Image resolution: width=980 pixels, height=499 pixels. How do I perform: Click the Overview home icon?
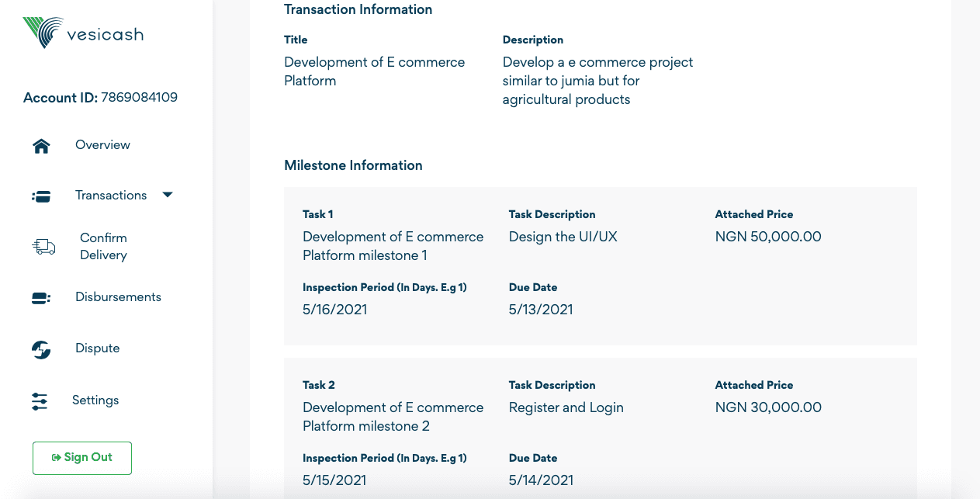point(41,146)
